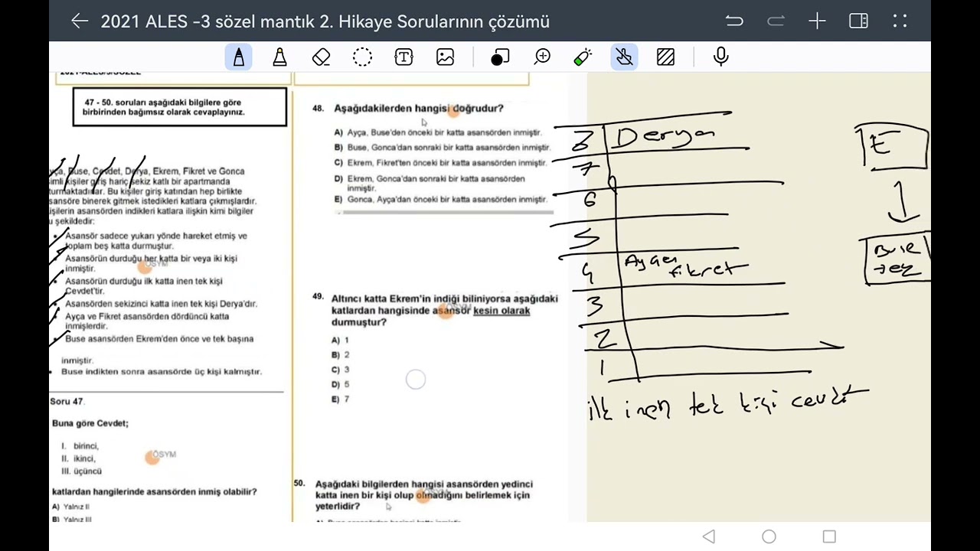Click question 49 answer option E) 7
This screenshot has height=551, width=980.
tap(340, 399)
